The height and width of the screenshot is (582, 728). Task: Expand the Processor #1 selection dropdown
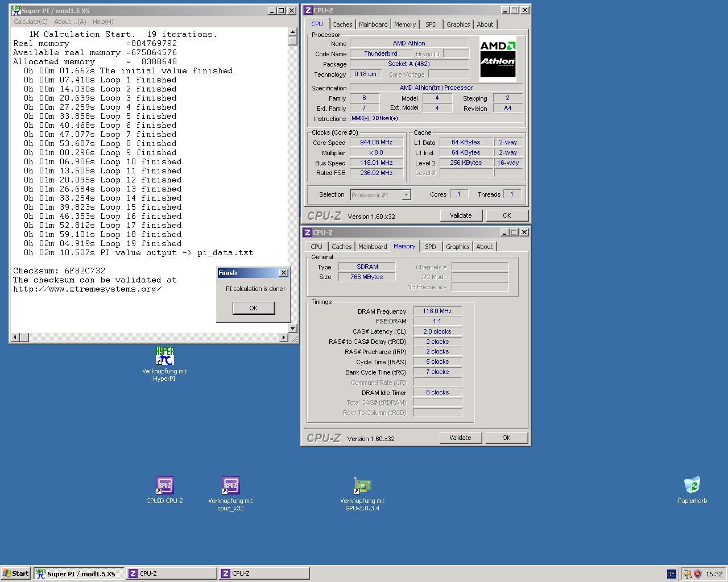407,195
